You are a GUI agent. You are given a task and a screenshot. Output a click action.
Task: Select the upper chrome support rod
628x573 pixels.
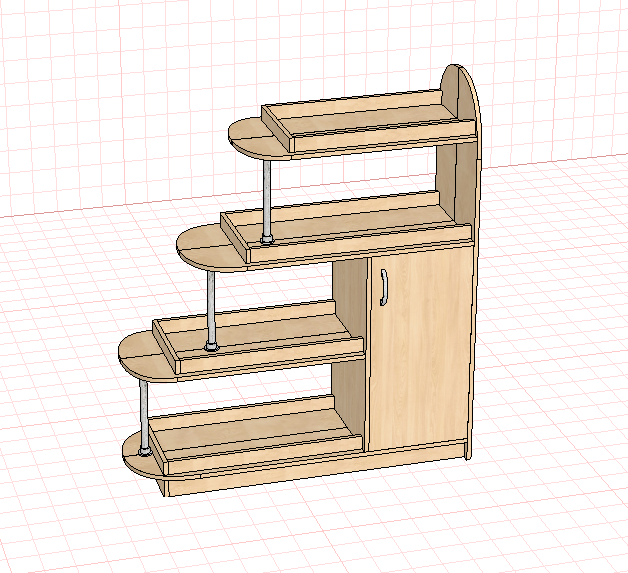267,201
